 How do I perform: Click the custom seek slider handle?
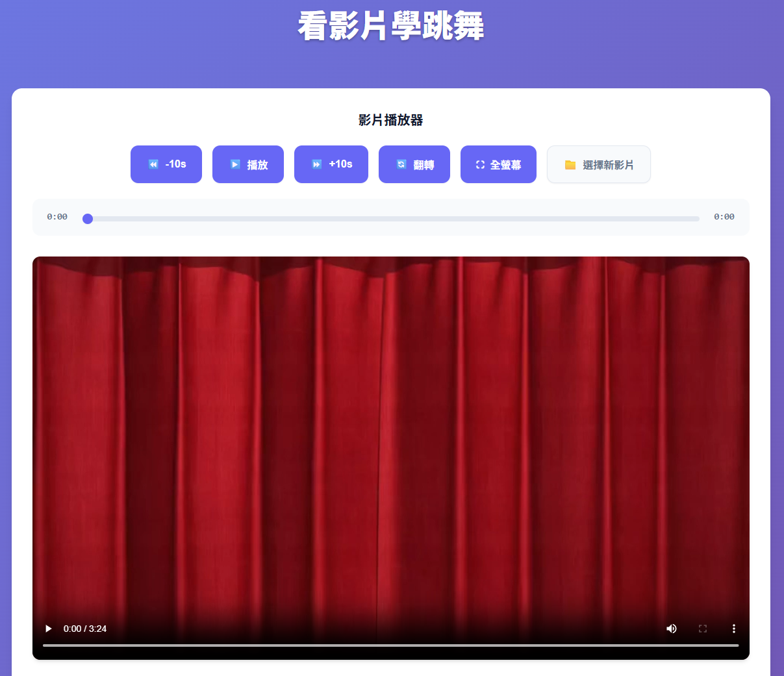[88, 219]
